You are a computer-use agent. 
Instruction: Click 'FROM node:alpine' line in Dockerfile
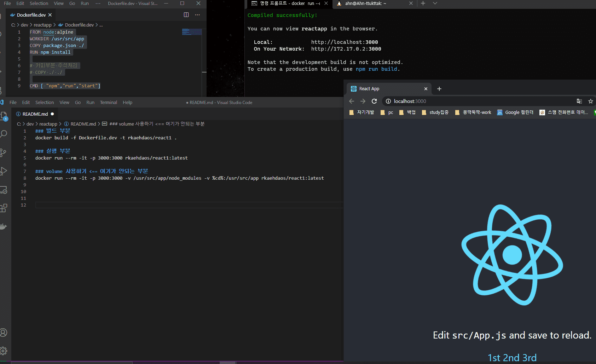51,32
